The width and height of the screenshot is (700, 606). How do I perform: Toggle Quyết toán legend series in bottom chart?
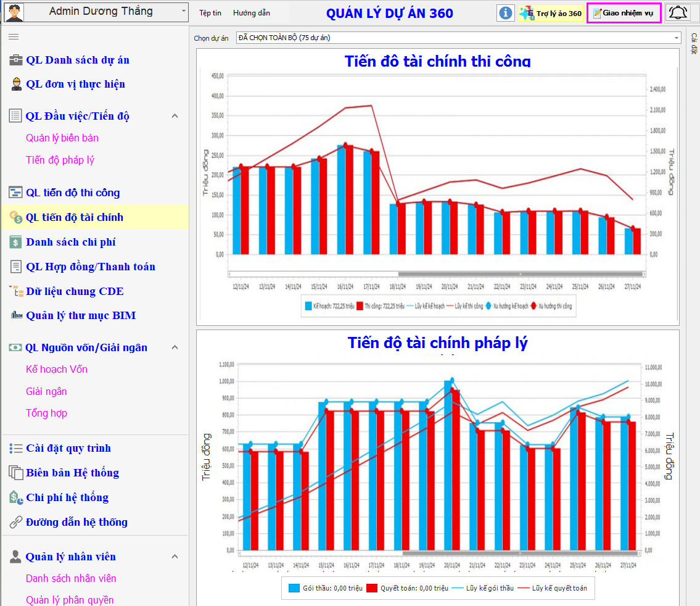[x=372, y=588]
